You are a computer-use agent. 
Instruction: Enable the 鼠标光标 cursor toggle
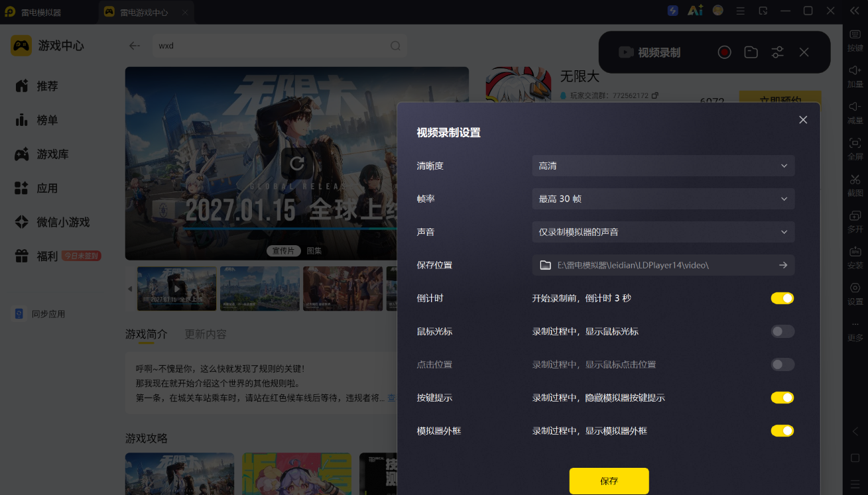(782, 331)
